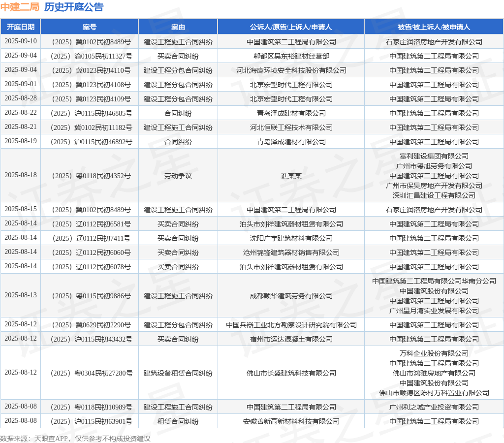Select case number (2025)粤0118民初4352号
504x443 pixels.
91,176
